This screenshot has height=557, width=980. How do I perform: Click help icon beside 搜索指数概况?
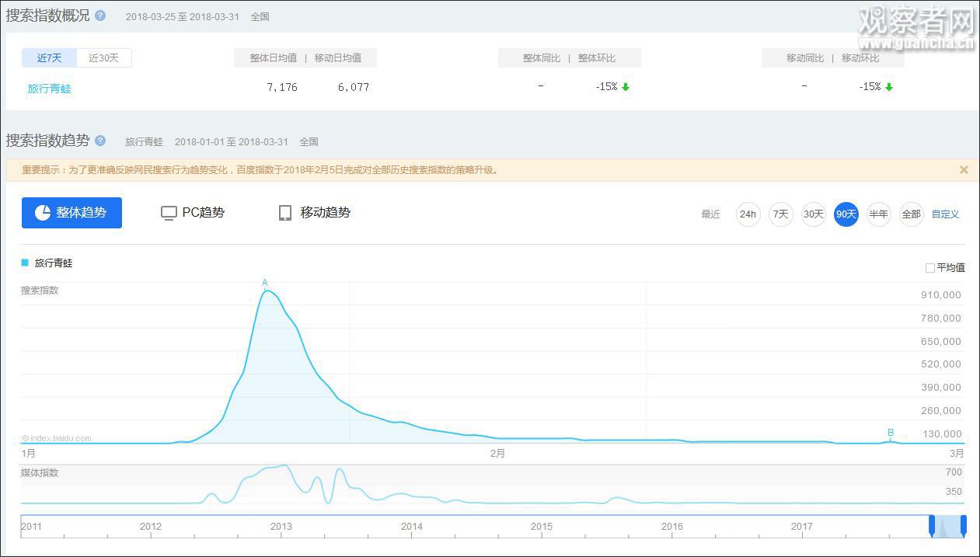(x=100, y=16)
